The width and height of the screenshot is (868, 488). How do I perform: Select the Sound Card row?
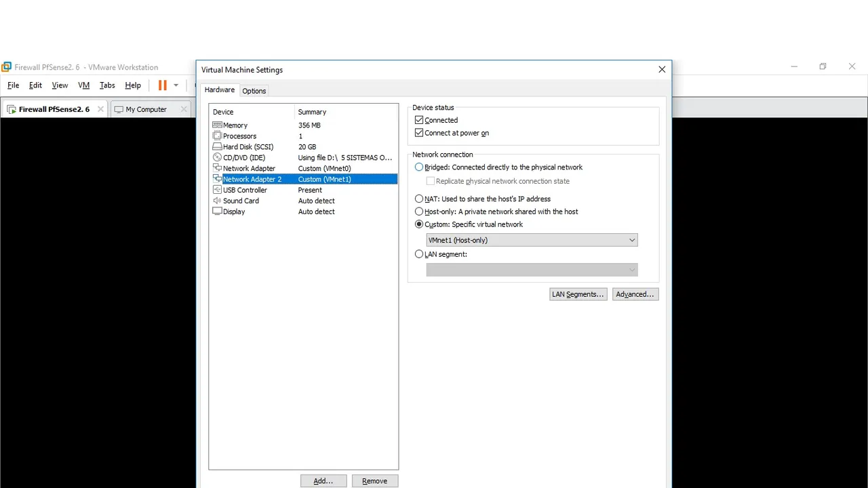304,201
